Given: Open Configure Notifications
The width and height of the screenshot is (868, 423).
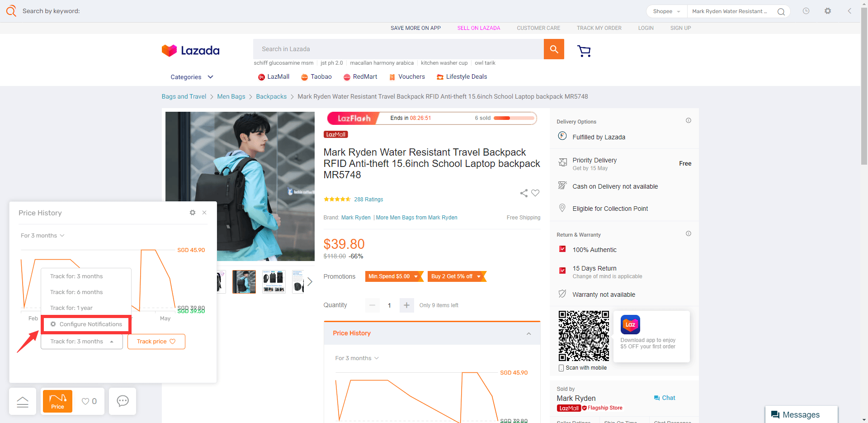Looking at the screenshot, I should click(x=86, y=324).
